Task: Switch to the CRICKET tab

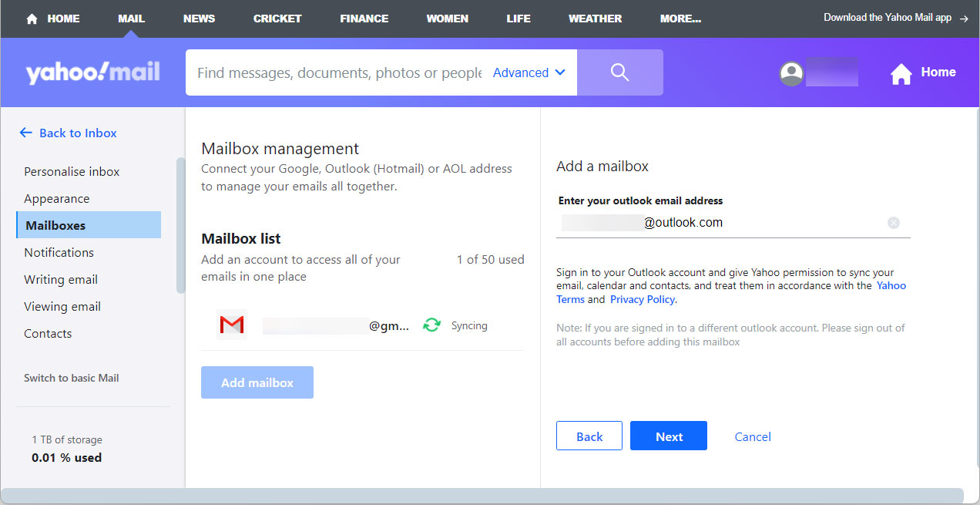Action: [x=277, y=18]
